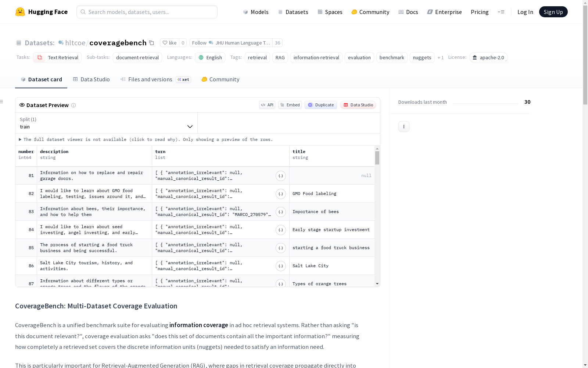Click the RAG tag
This screenshot has height=368, width=588.
280,57
